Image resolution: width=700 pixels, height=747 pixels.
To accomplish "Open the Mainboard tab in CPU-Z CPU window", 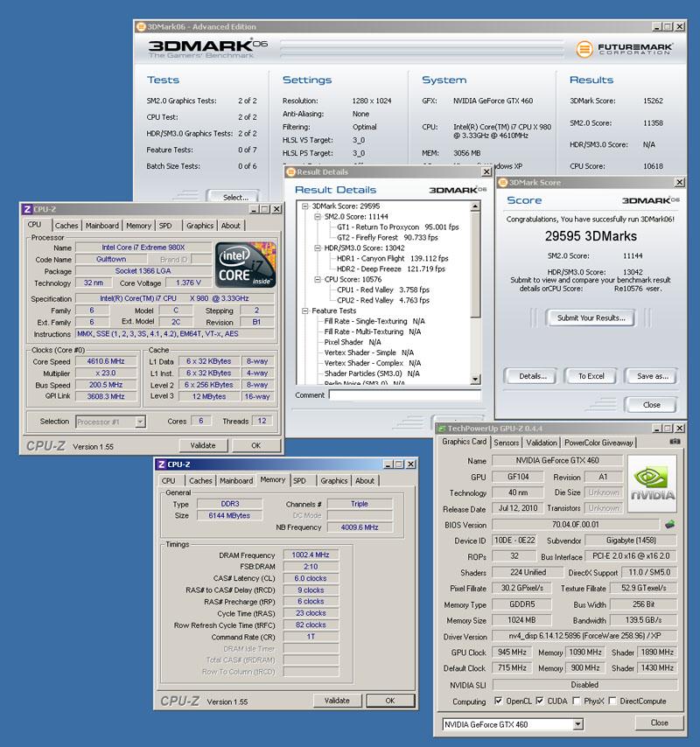I will pos(102,226).
